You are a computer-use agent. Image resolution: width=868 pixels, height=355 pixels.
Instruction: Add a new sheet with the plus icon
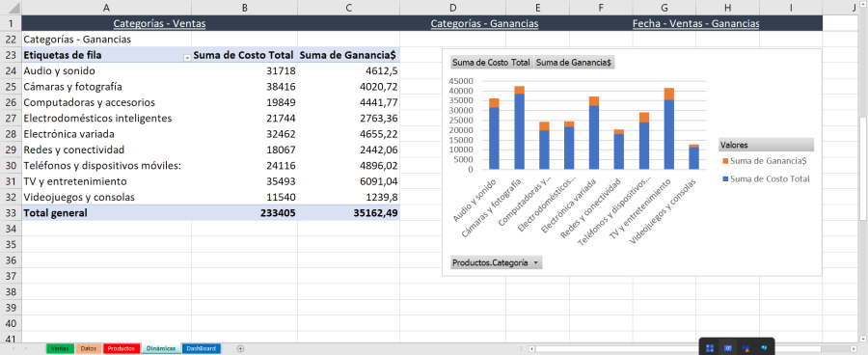[x=240, y=348]
